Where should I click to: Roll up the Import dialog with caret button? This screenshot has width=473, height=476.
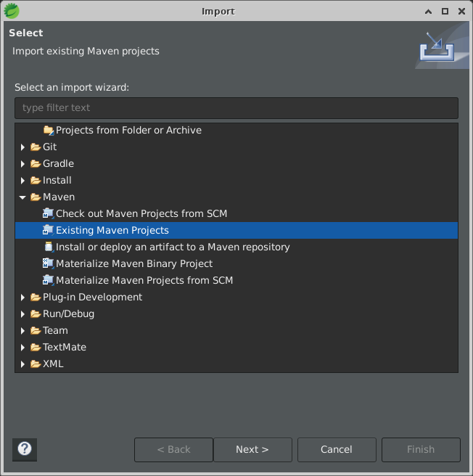tap(428, 12)
